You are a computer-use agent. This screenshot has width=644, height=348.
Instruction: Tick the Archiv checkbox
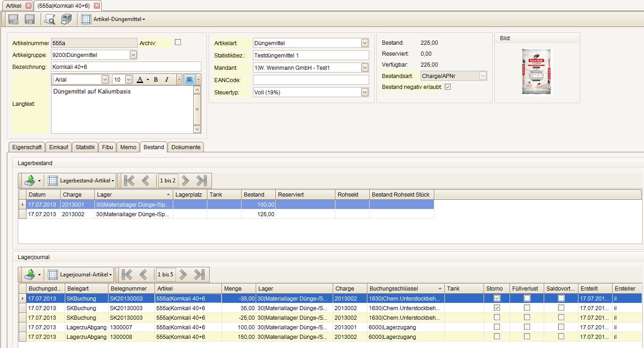tap(178, 42)
